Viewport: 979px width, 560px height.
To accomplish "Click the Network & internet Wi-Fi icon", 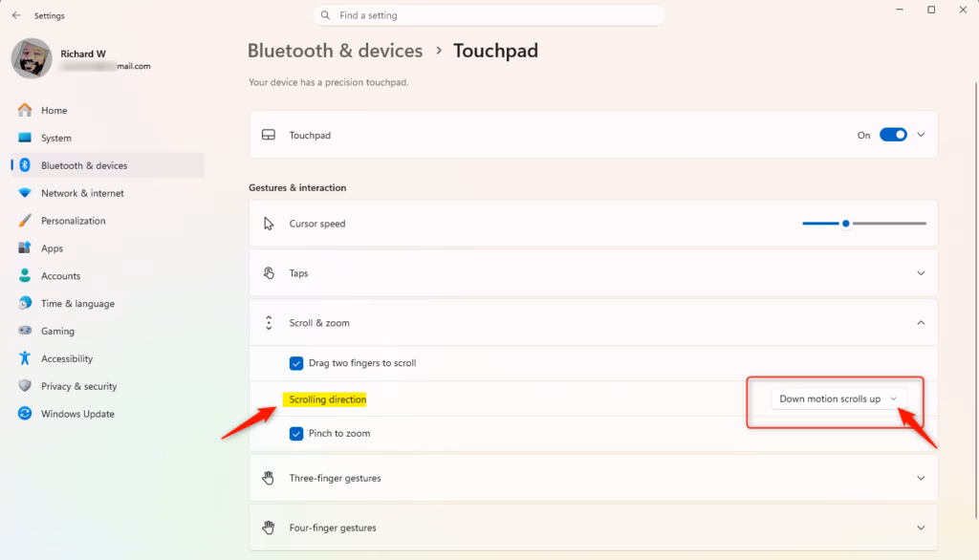I will click(25, 193).
